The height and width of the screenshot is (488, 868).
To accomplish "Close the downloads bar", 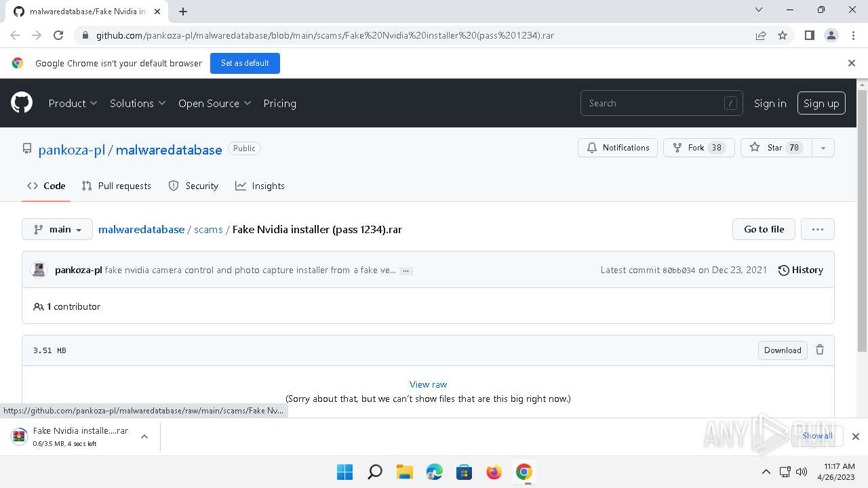I will point(856,436).
